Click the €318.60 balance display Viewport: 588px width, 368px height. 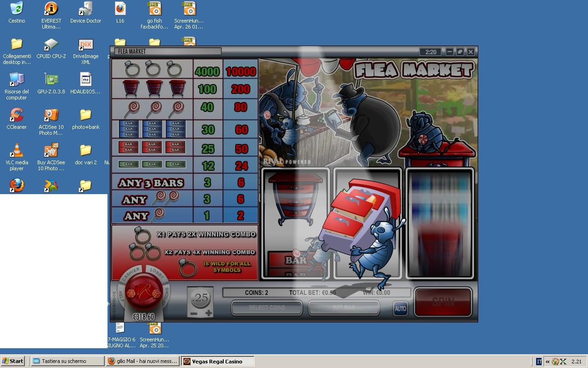(x=143, y=317)
